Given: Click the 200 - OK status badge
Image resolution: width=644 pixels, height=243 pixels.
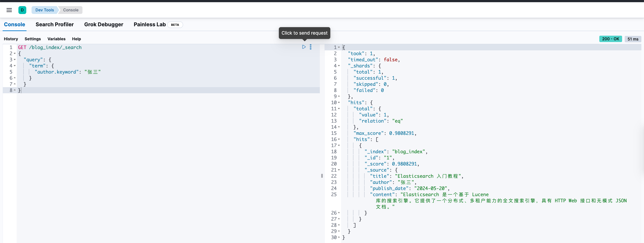Looking at the screenshot, I should 610,39.
